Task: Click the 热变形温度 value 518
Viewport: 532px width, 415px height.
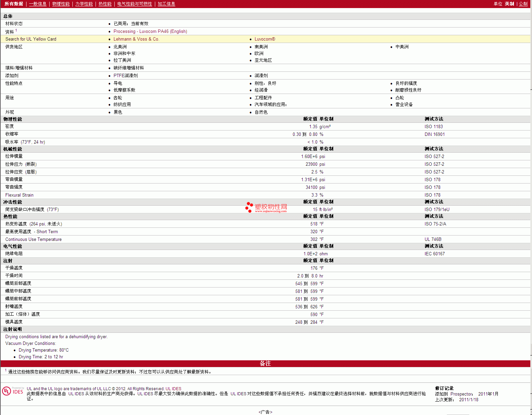Action: (314, 224)
